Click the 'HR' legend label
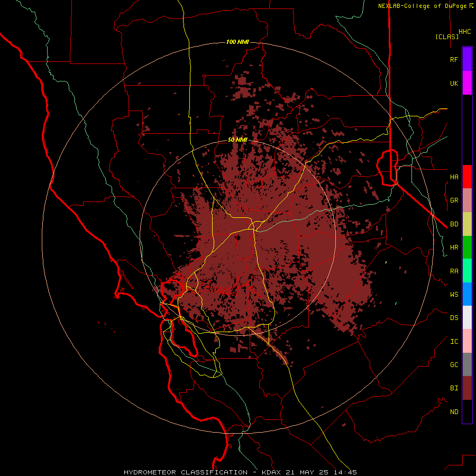Screen dimensions: 476x476 click(x=454, y=248)
